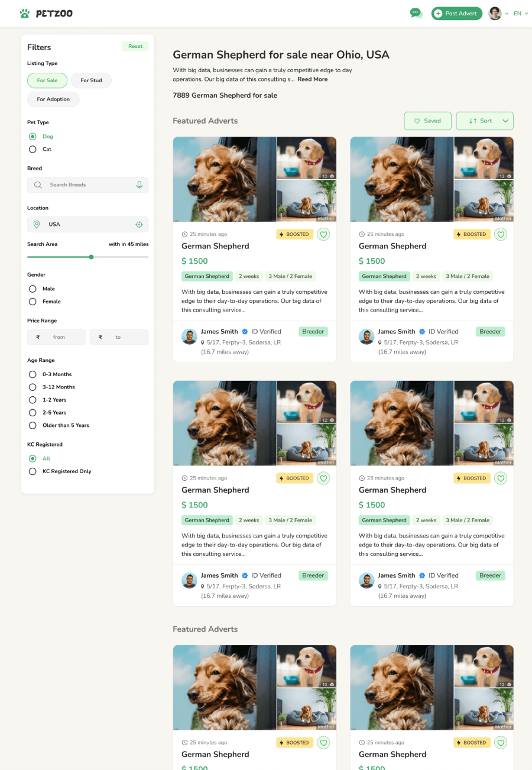Click James Smith's avatar on middle-left card

[x=189, y=580]
